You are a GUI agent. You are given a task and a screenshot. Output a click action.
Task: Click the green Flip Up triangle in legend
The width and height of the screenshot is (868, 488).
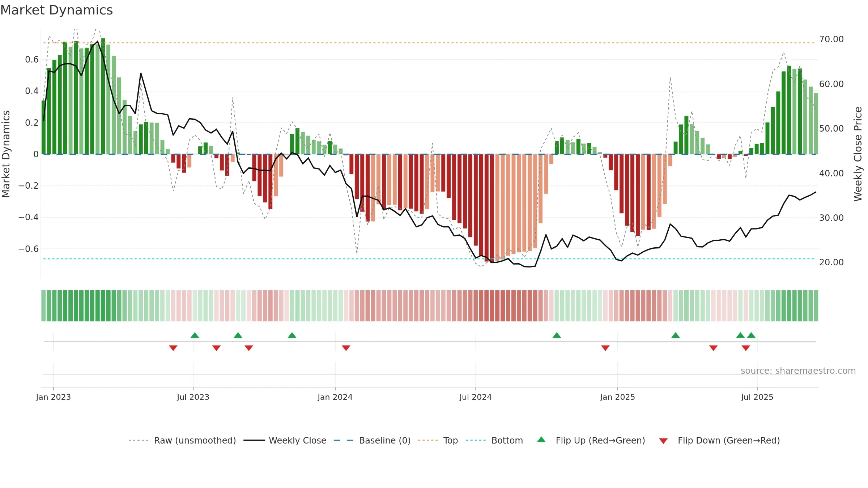541,440
